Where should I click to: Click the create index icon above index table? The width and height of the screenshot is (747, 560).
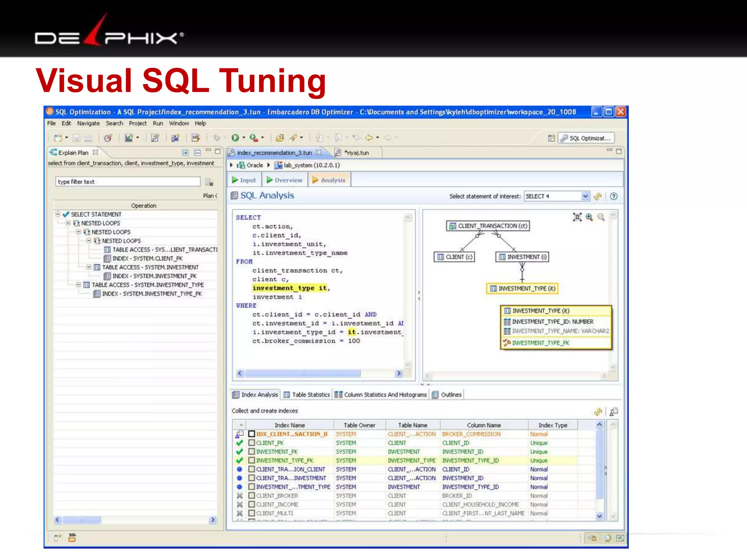click(614, 412)
